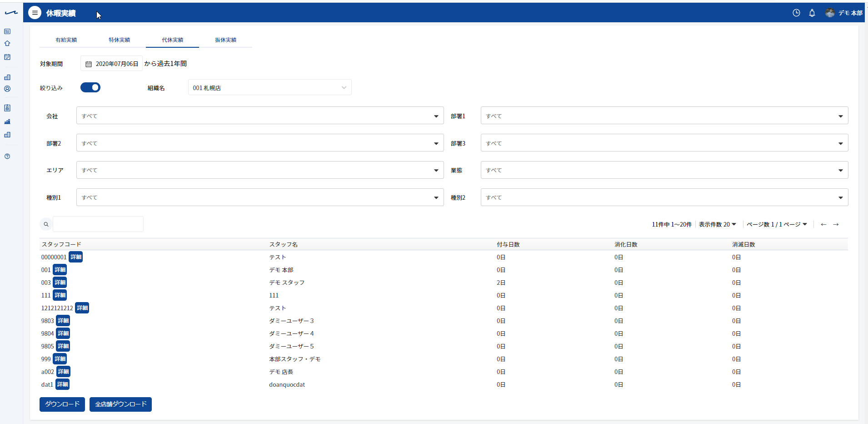Click the staff search input field
This screenshot has height=424, width=868.
[x=98, y=224]
